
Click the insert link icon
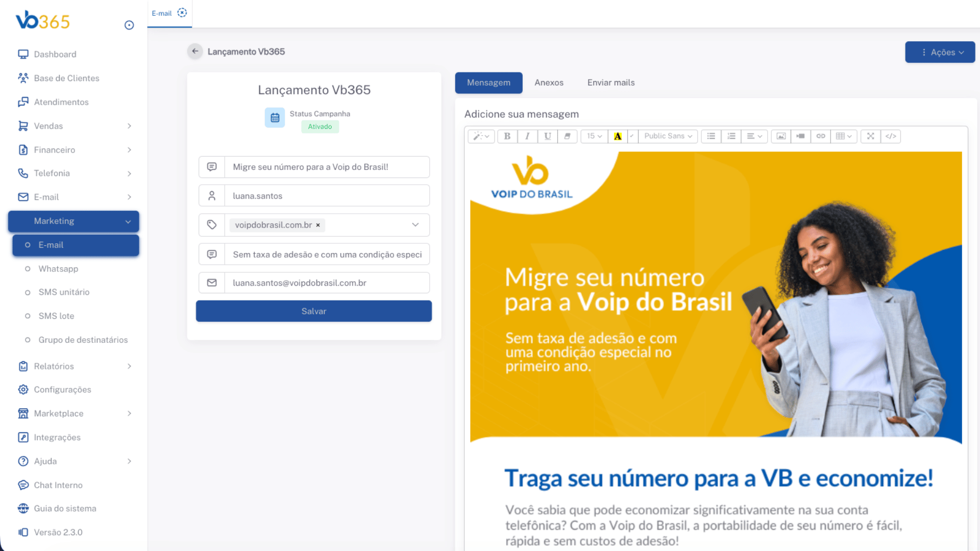[820, 136]
